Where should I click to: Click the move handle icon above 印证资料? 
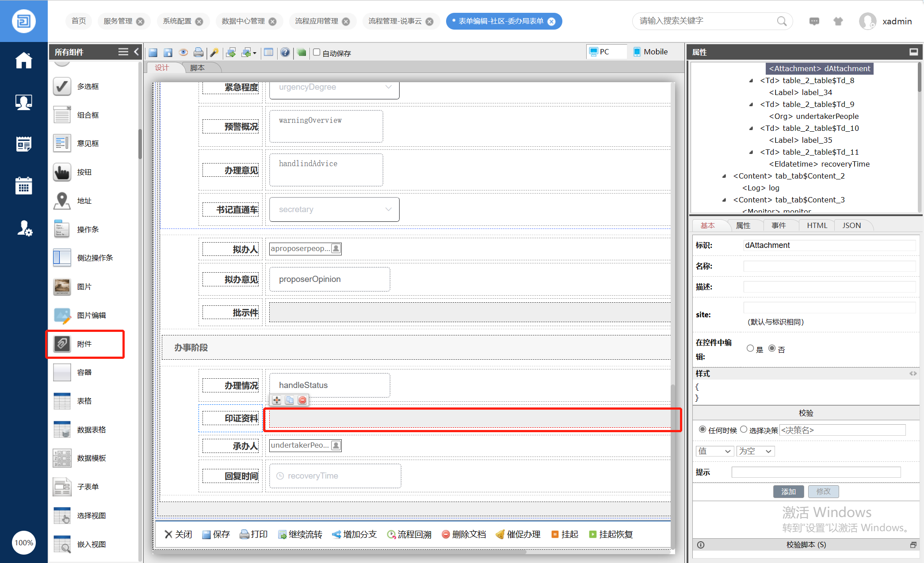click(x=277, y=400)
